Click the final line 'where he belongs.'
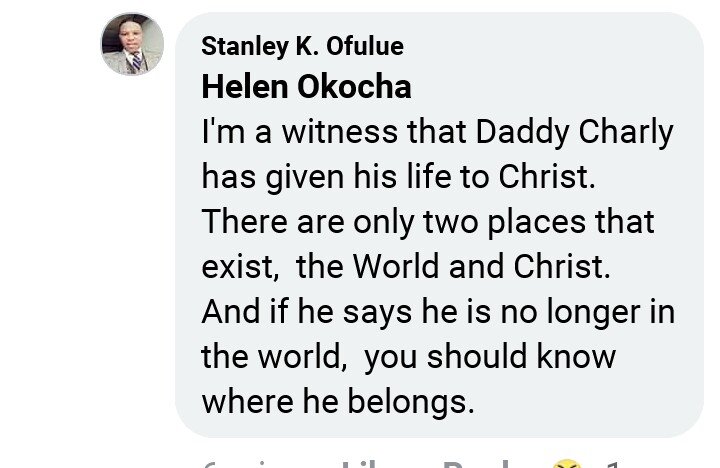The image size is (720, 468). point(338,401)
